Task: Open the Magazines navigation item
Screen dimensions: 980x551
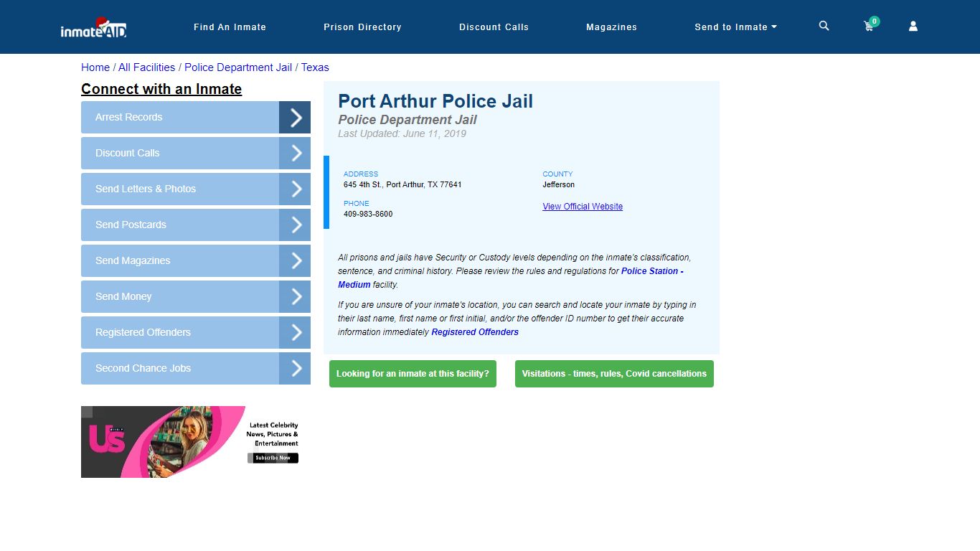Action: pyautogui.click(x=611, y=27)
